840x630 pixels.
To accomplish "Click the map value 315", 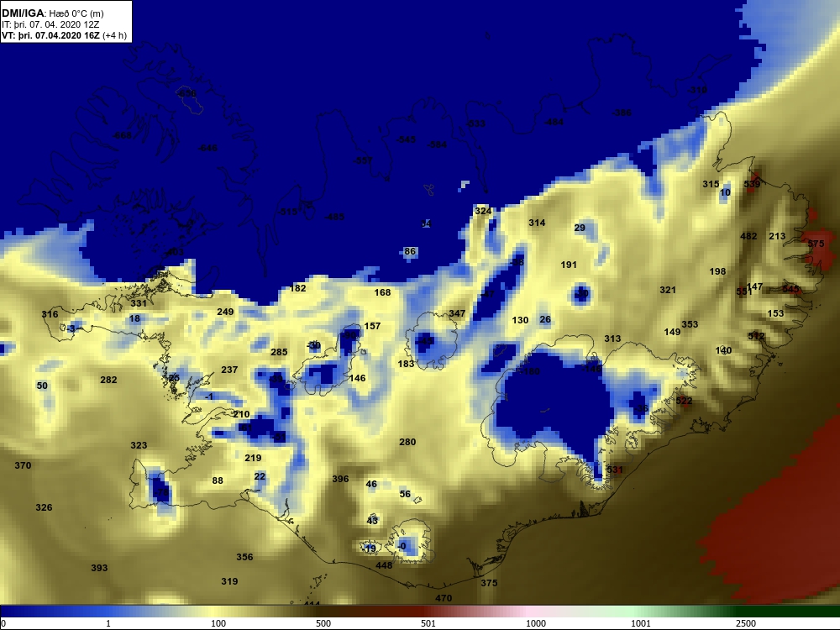I will [x=711, y=184].
